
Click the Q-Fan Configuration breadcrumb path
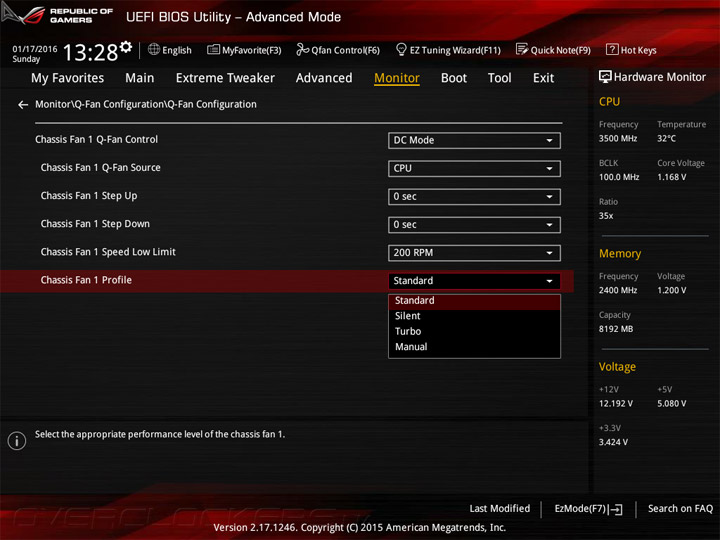[146, 105]
